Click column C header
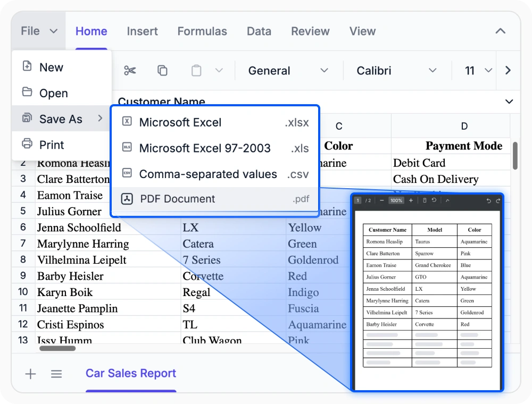The image size is (532, 404). tap(338, 126)
